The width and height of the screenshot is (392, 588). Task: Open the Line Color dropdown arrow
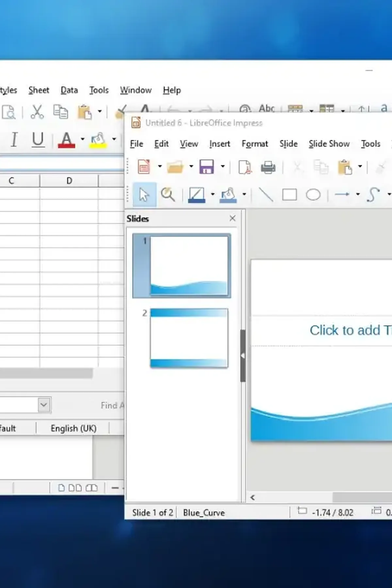pos(213,194)
